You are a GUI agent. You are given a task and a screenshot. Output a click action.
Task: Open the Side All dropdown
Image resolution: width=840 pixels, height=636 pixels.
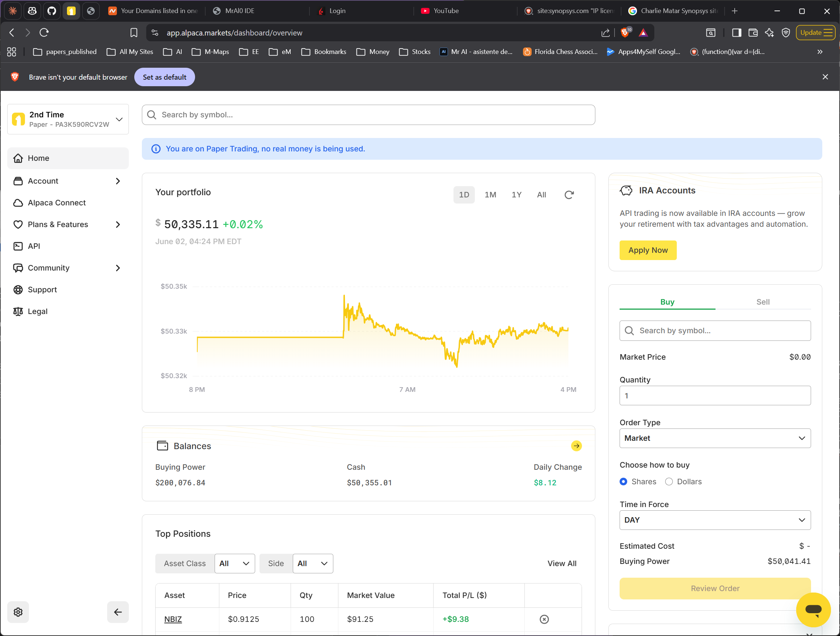pos(313,564)
